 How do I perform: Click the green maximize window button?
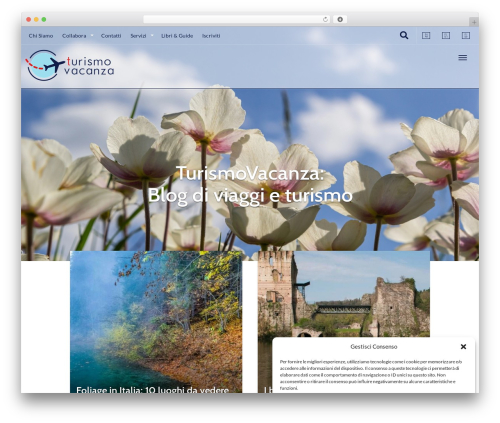(44, 20)
